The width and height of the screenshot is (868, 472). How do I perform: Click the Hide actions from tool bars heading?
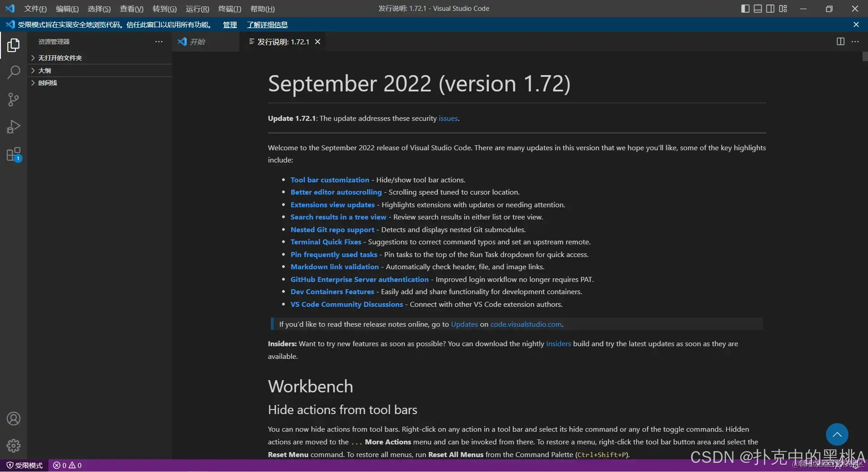pyautogui.click(x=342, y=410)
